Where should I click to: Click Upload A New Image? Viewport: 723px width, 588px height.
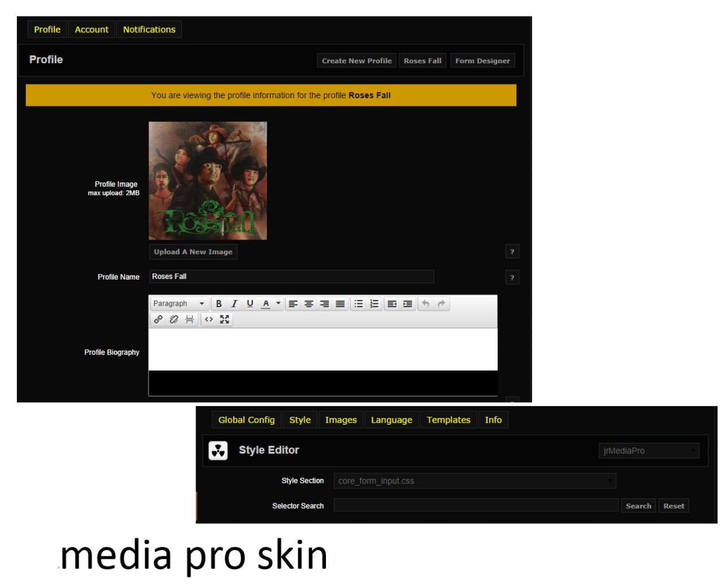(x=193, y=252)
